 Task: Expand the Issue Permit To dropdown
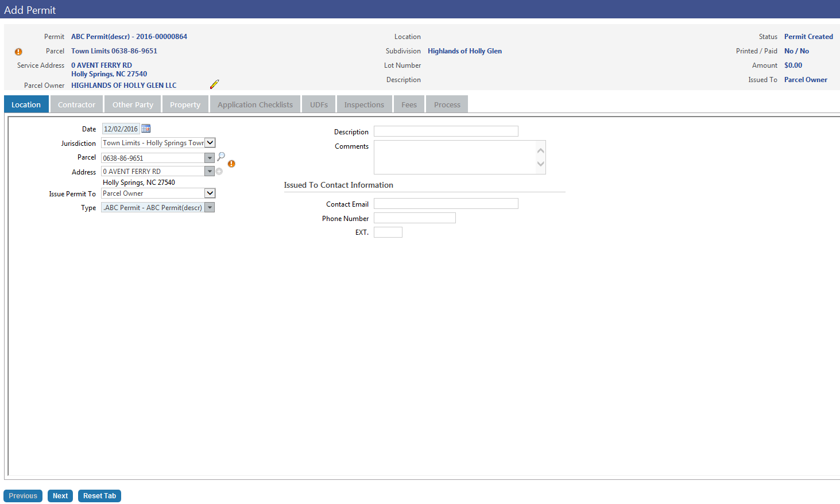[210, 193]
